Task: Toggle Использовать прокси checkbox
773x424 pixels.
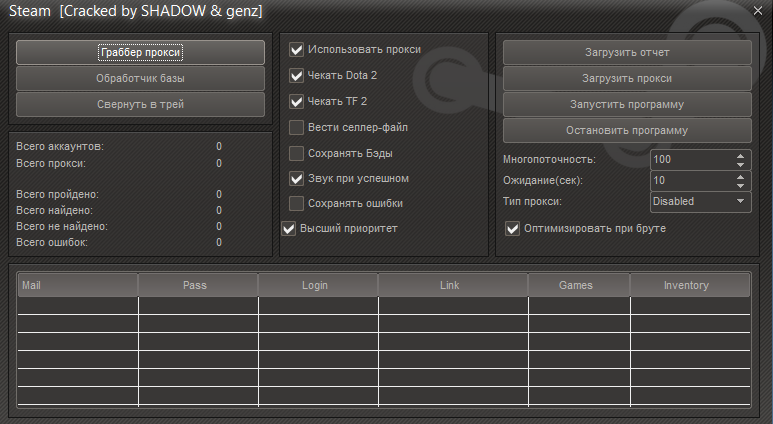Action: (x=296, y=49)
